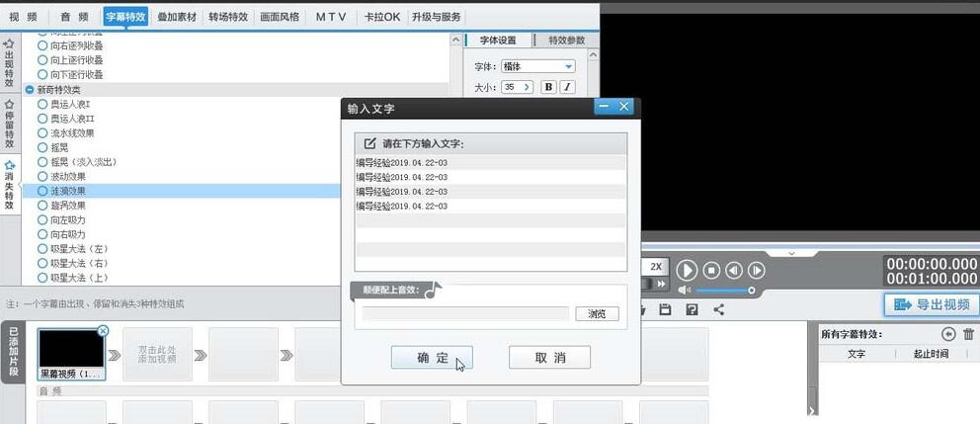Select the 波动效果 radio option
The width and height of the screenshot is (980, 424).
click(41, 176)
